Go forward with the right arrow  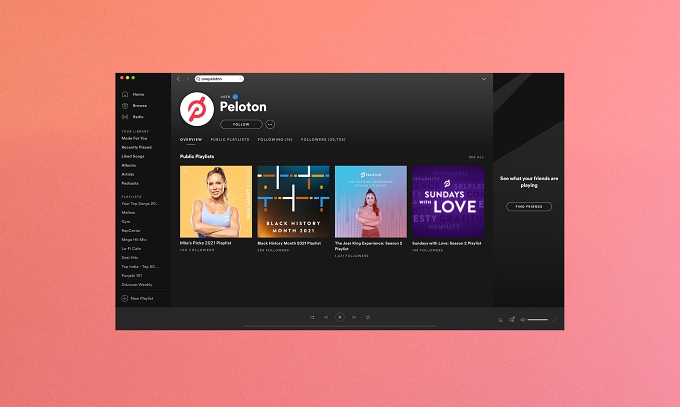[x=187, y=79]
